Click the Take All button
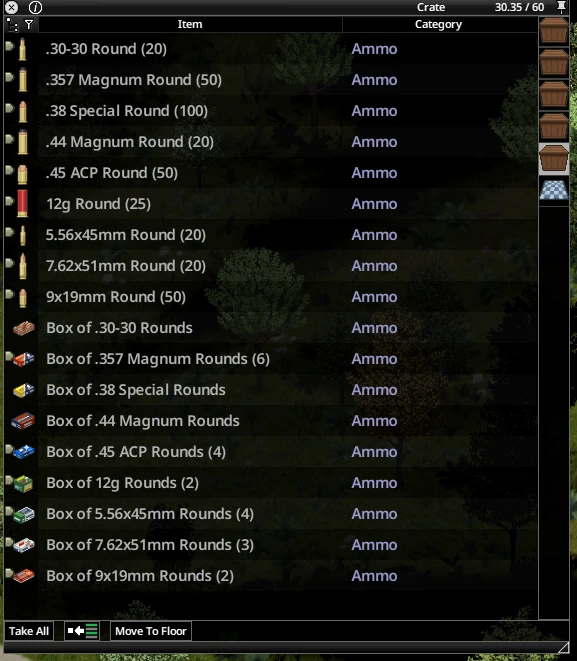This screenshot has width=577, height=661. 29,631
